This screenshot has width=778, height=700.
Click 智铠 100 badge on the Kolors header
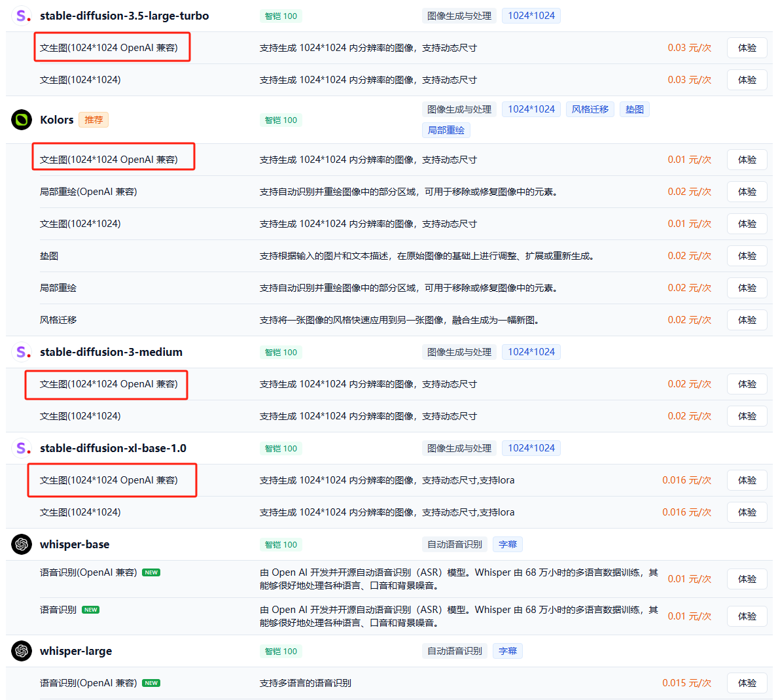pos(281,120)
